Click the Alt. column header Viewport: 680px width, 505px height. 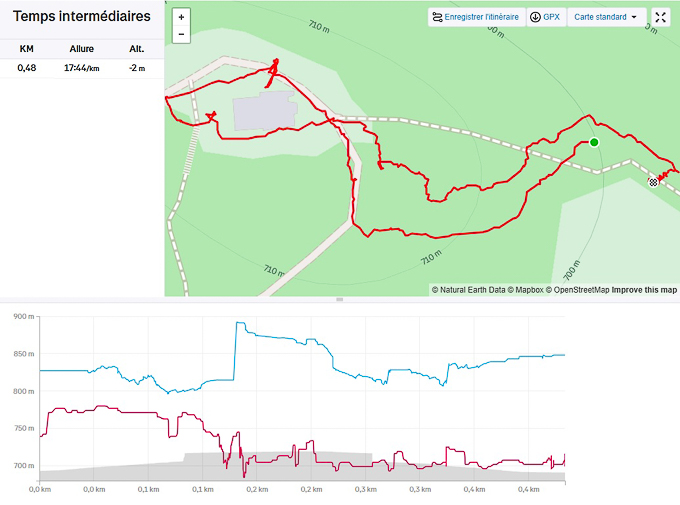137,49
